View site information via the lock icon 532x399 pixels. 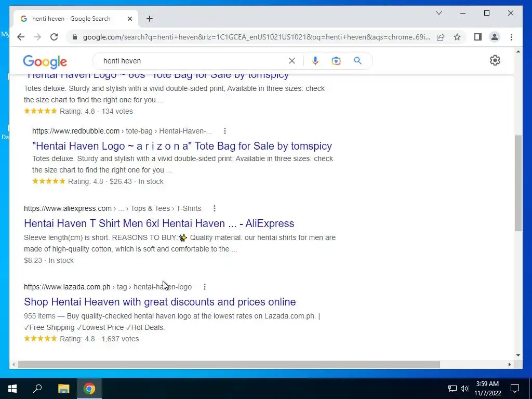[75, 37]
